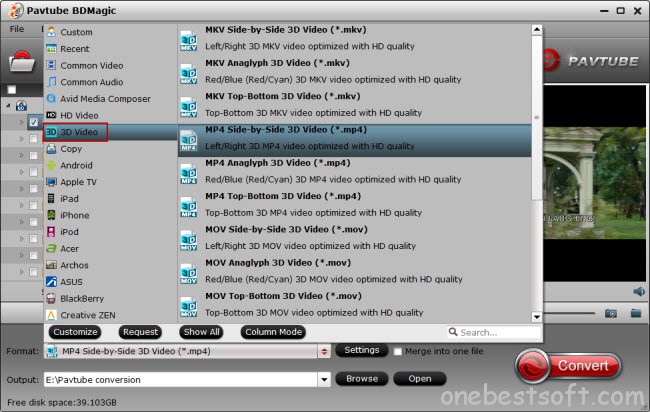Collapse the disc tree root arrow
Viewport: 650px width, 412px height.
pyautogui.click(x=9, y=106)
